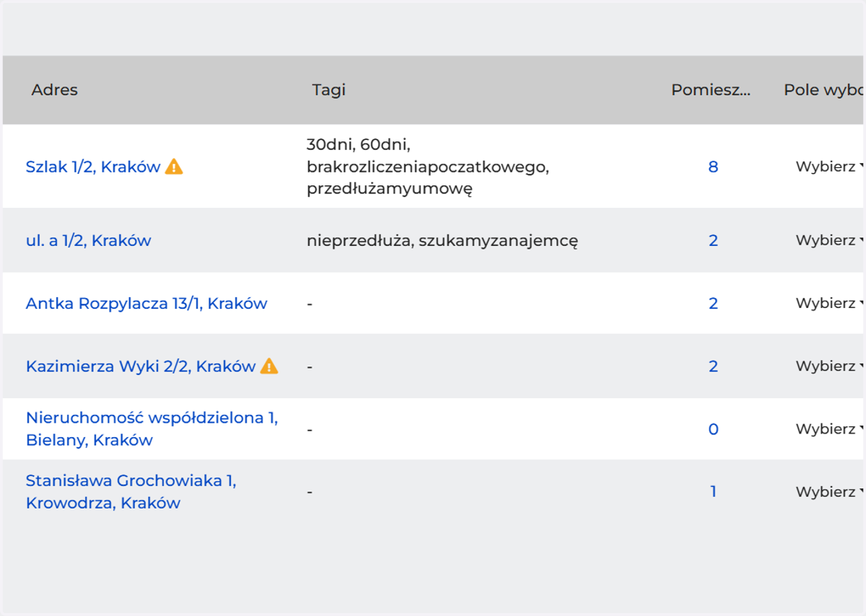Click the tags 'nieprzedłuża, szukamyzanajemcę'
This screenshot has width=866, height=616.
coord(442,240)
